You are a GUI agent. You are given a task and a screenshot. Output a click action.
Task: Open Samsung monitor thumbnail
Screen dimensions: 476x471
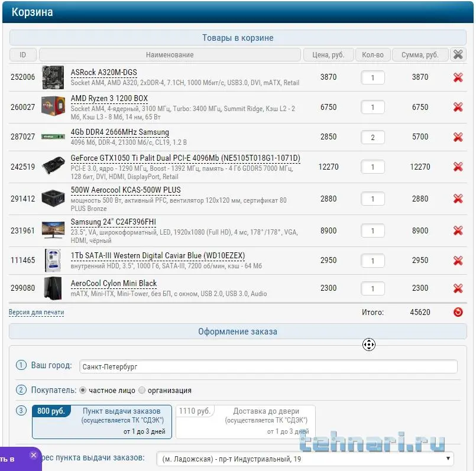[x=53, y=230]
